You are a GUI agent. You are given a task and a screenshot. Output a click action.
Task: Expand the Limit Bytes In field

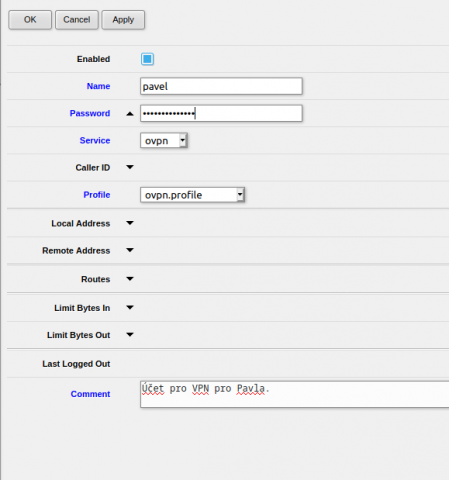pyautogui.click(x=130, y=307)
